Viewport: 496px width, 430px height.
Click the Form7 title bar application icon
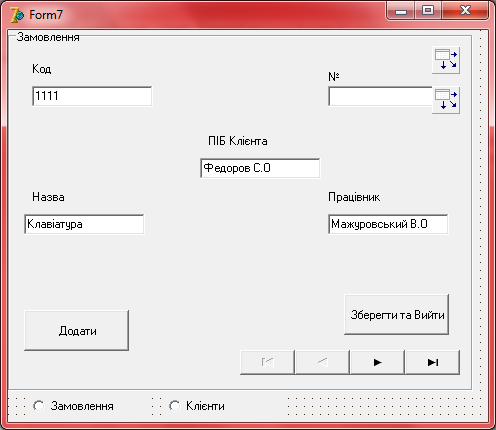click(x=17, y=15)
